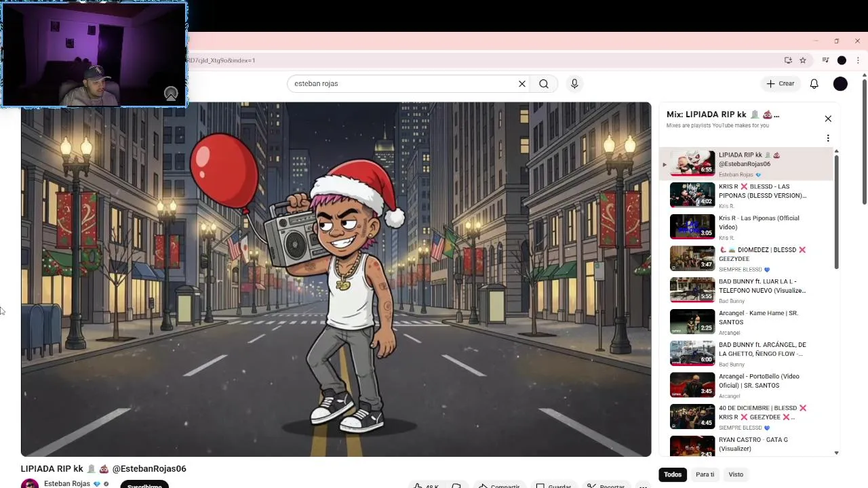868x488 pixels.
Task: Close the Mix playlist panel
Action: [828, 119]
